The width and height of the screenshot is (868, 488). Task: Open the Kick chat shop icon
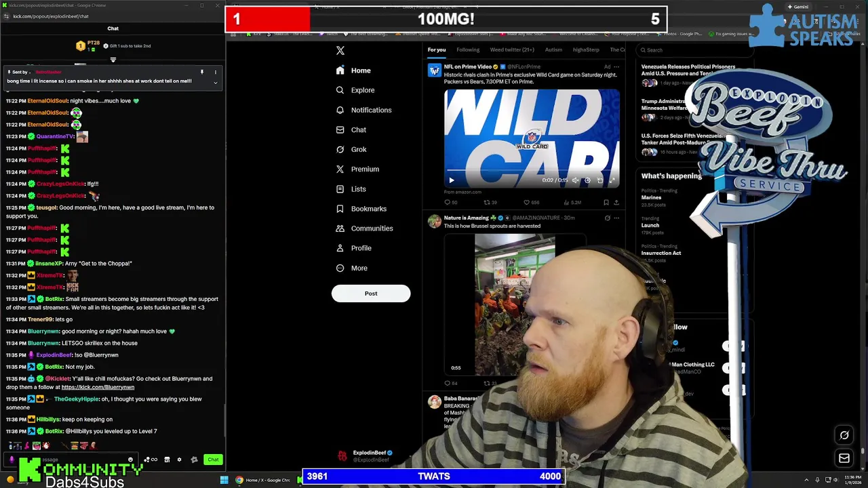coord(167,460)
